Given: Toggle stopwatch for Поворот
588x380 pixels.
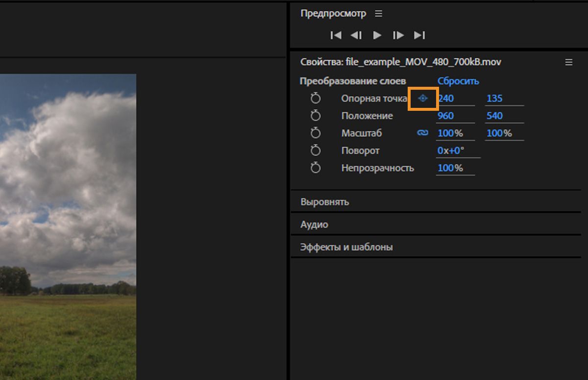Looking at the screenshot, I should point(316,151).
